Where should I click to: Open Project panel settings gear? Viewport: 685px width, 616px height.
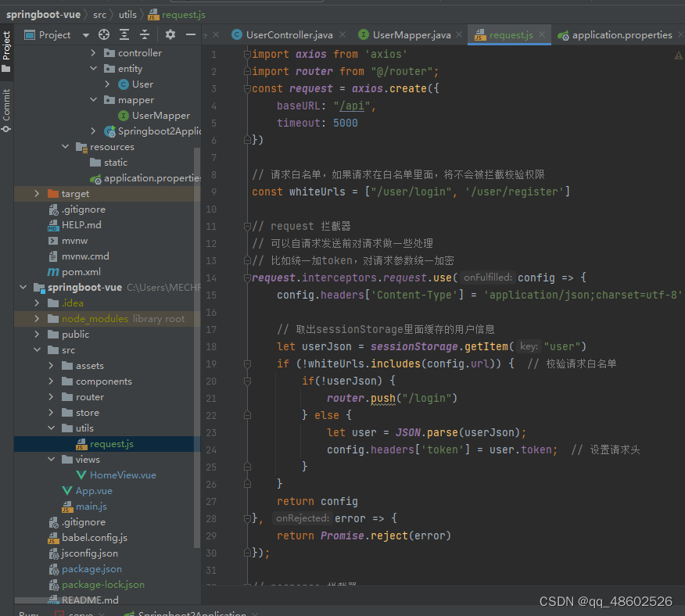(x=170, y=34)
